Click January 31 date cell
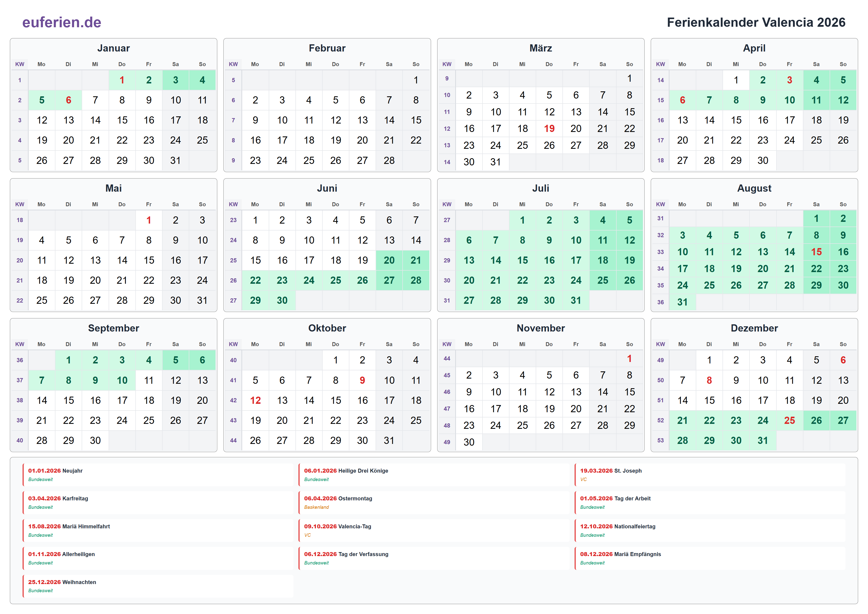Screen dimensions: 868x614 [175, 160]
